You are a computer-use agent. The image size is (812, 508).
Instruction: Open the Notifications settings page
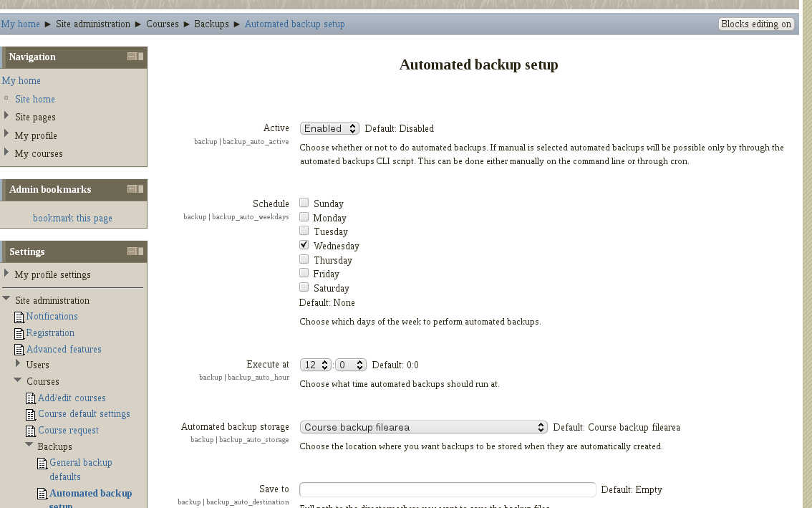52,316
